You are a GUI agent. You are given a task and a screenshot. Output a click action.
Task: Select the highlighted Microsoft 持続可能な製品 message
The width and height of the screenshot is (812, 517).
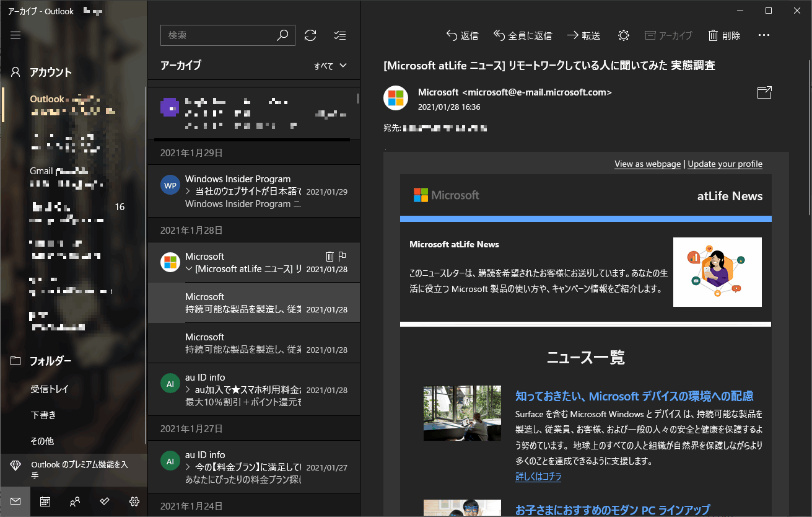tap(254, 303)
